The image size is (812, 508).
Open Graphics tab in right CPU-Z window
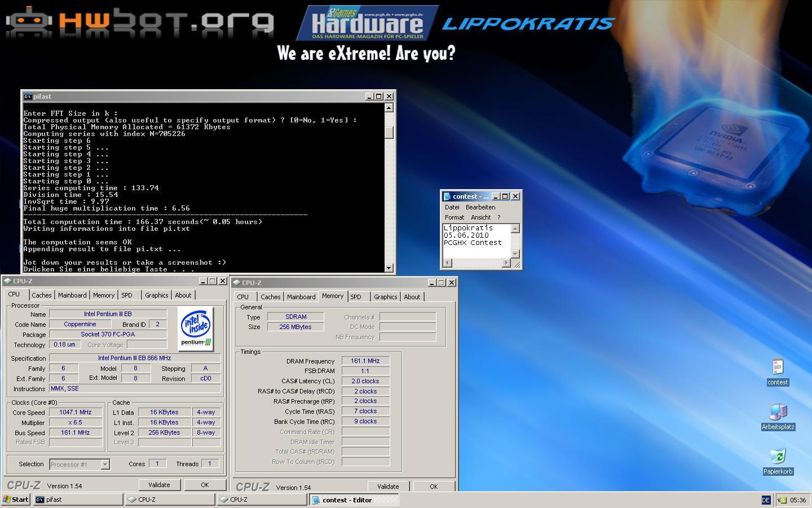(x=385, y=297)
